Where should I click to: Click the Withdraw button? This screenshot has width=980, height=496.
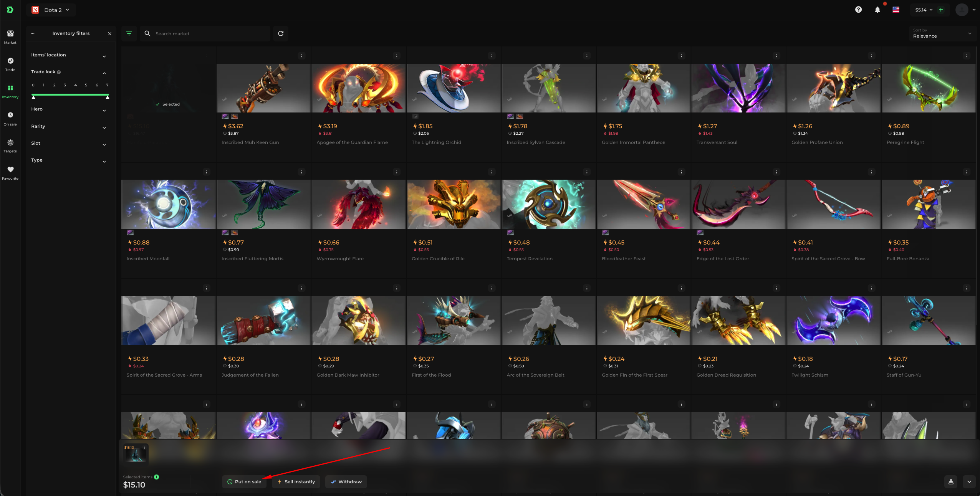tap(346, 482)
